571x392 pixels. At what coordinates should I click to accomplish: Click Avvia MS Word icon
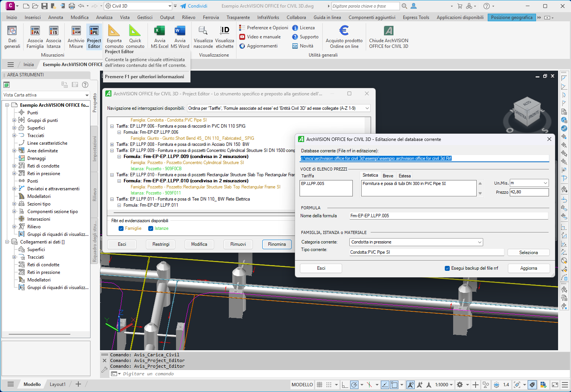pos(180,37)
